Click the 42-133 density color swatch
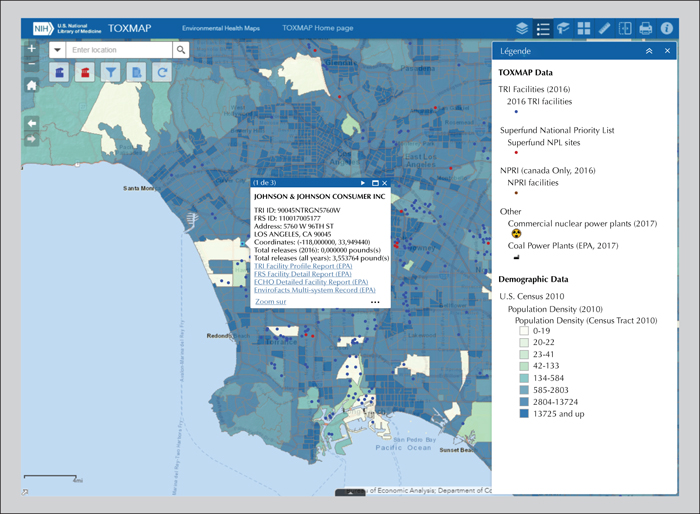Image resolution: width=700 pixels, height=514 pixels. point(524,366)
